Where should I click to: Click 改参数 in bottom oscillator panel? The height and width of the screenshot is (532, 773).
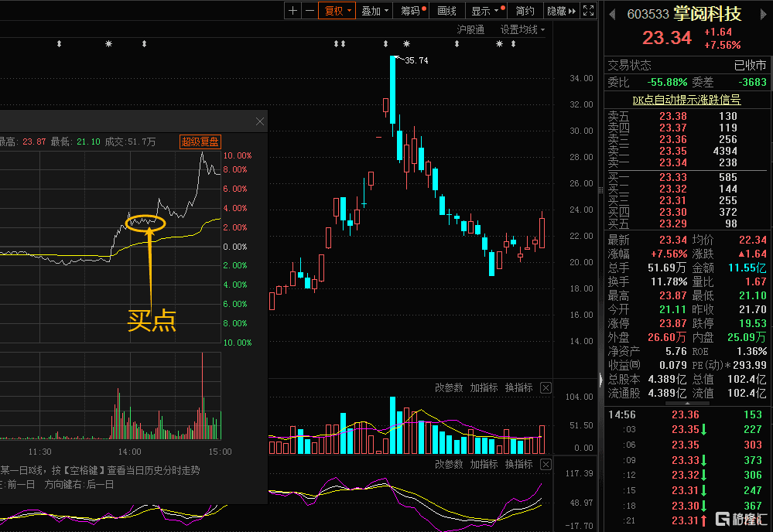449,464
